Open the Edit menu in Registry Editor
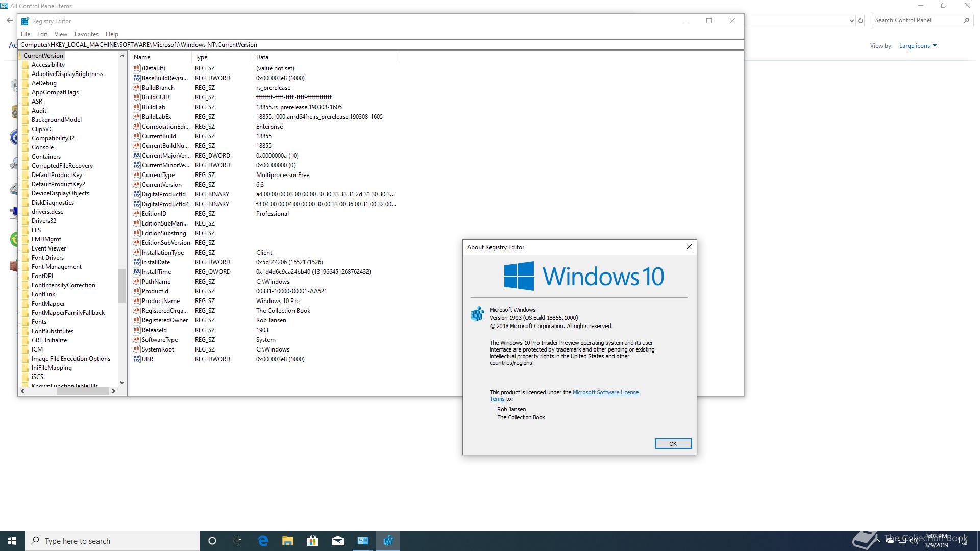Image resolution: width=980 pixels, height=551 pixels. coord(42,34)
